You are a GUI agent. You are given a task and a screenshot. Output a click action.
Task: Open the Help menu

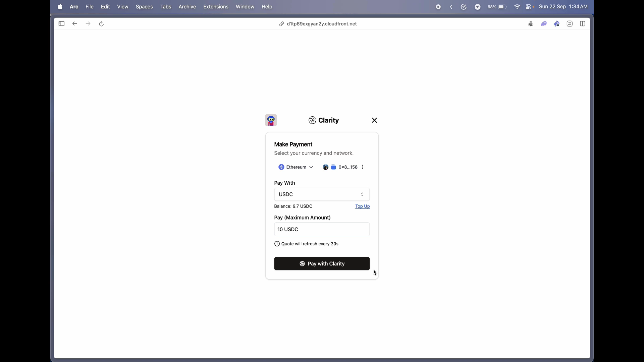pos(267,7)
